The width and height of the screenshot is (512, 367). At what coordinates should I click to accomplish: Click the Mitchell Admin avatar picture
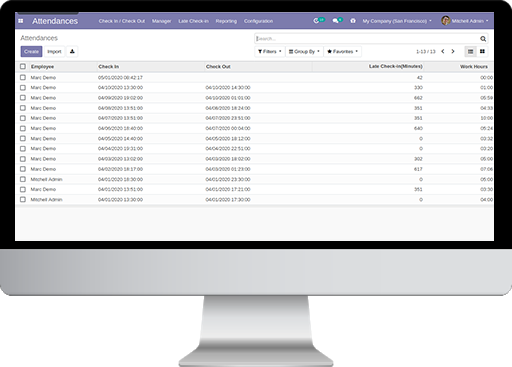446,21
